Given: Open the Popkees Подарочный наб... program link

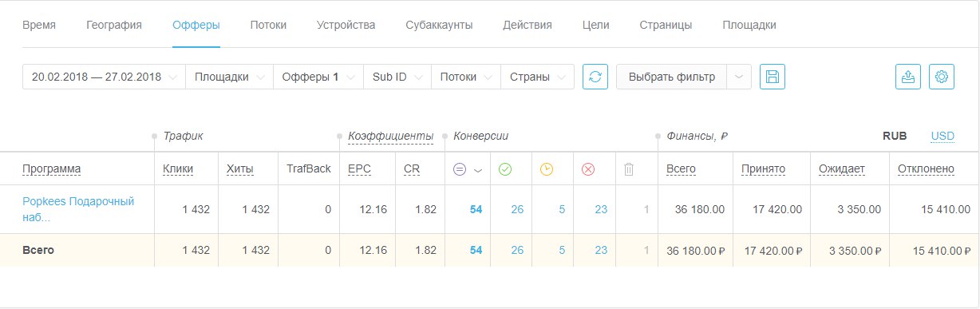Looking at the screenshot, I should pyautogui.click(x=78, y=209).
